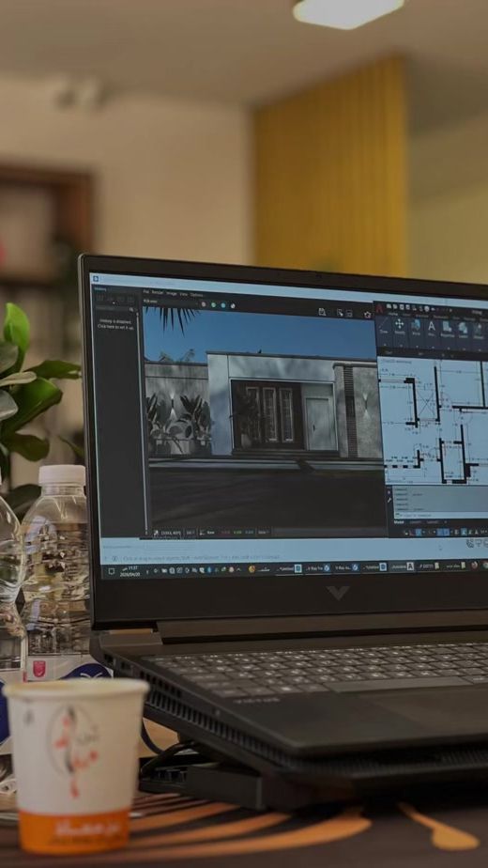This screenshot has width=488, height=868.
Task: Select the Move tool in AutoCAD ribbon
Action: [x=399, y=324]
